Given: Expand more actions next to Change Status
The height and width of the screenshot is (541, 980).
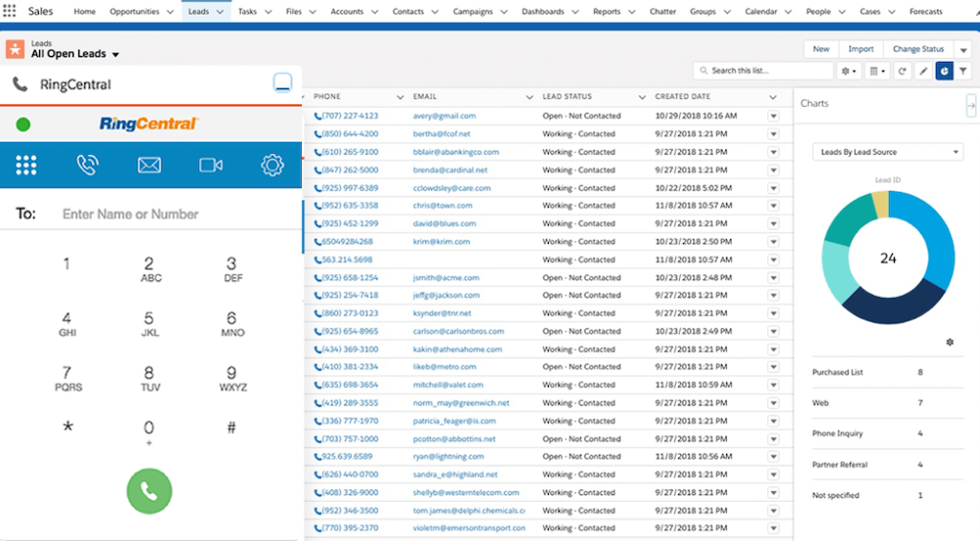Looking at the screenshot, I should (x=963, y=49).
